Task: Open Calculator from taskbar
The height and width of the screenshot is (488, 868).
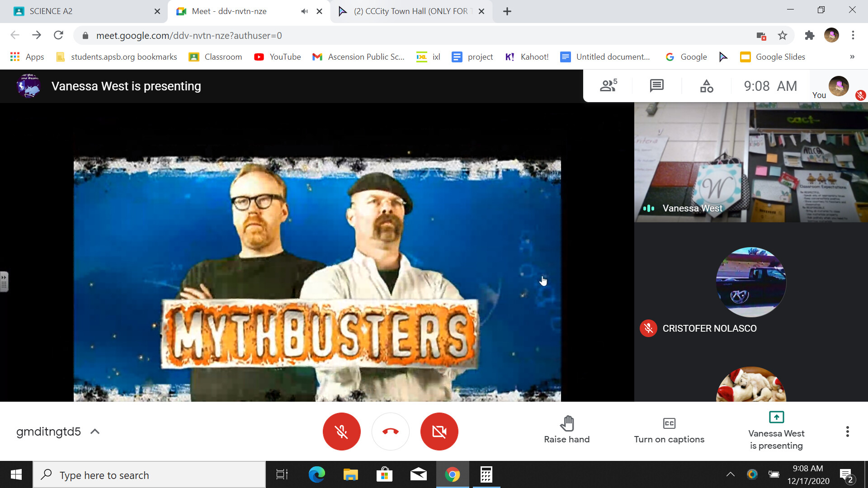Action: (486, 475)
